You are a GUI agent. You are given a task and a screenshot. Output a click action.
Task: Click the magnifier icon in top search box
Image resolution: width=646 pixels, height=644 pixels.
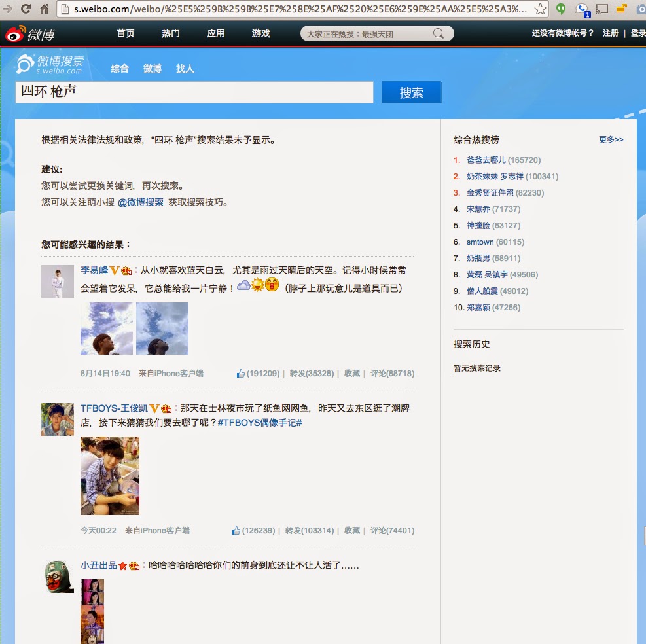439,33
